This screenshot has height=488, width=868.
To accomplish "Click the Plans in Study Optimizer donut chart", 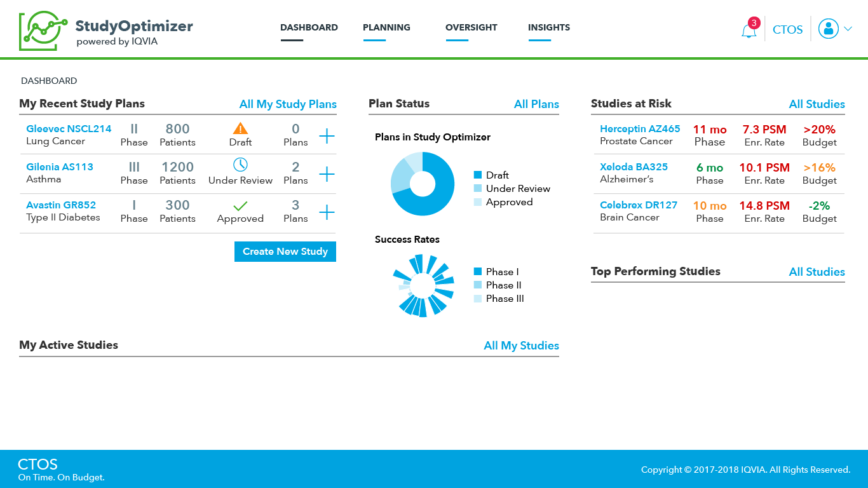I will coord(423,184).
